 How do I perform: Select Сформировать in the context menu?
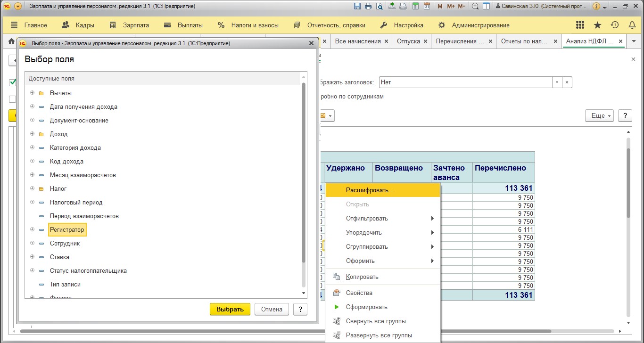[x=382, y=307]
